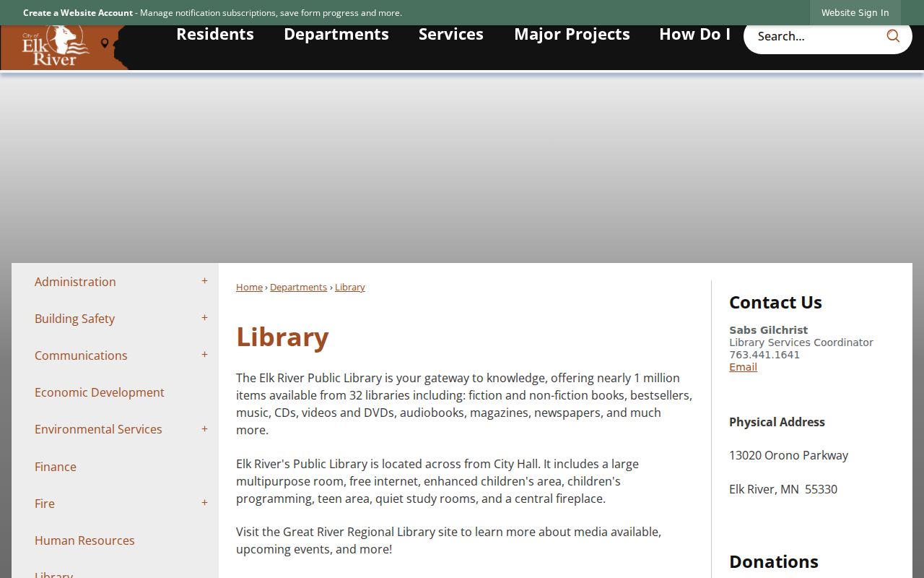This screenshot has width=924, height=578.
Task: Click the Contact Us heading
Action: pos(775,302)
